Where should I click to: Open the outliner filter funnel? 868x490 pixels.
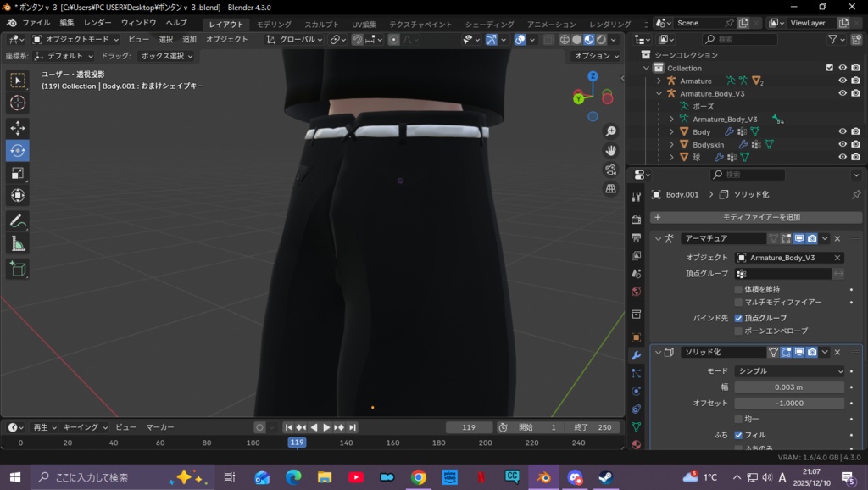coord(832,39)
